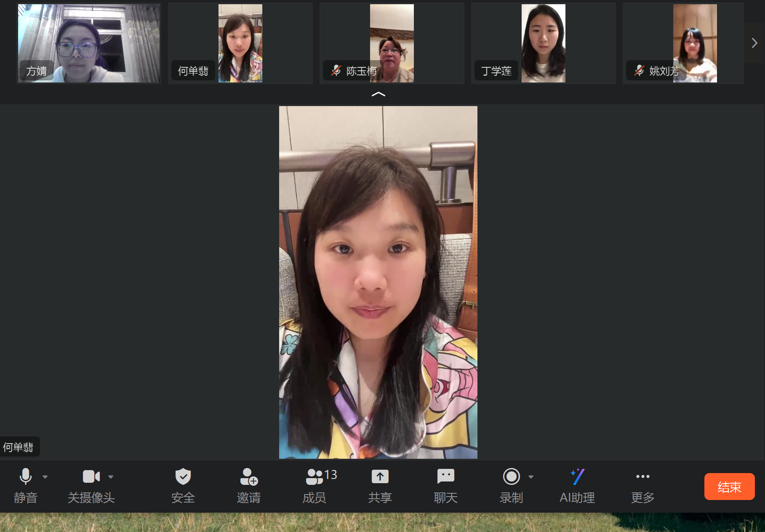Viewport: 765px width, 532px height.
Task: Select 姚刘芳 video thumbnail
Action: coord(683,43)
